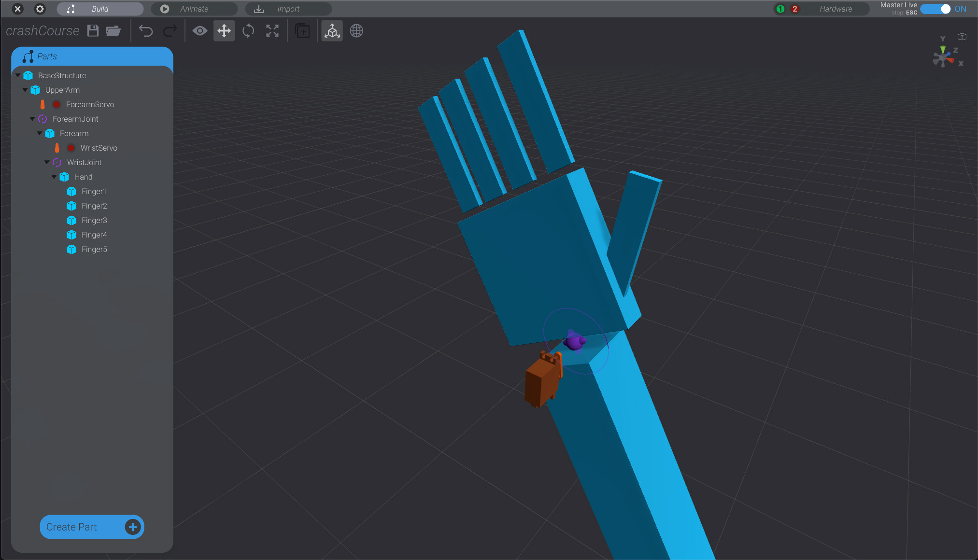Screen dimensions: 978x560
Task: Click the Undo arrow
Action: pyautogui.click(x=146, y=30)
